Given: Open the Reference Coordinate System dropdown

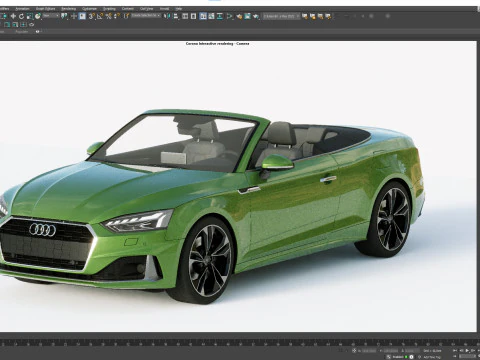Looking at the screenshot, I should (x=51, y=16).
